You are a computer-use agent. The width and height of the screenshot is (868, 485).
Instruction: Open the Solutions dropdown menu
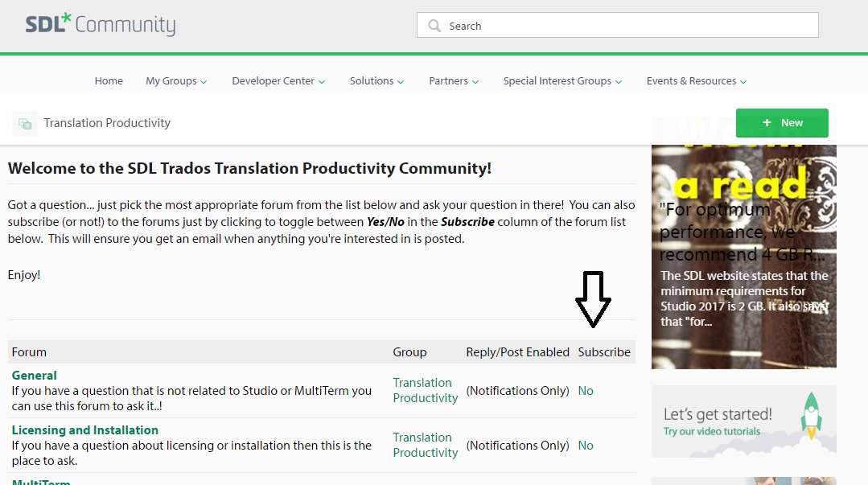pos(376,81)
